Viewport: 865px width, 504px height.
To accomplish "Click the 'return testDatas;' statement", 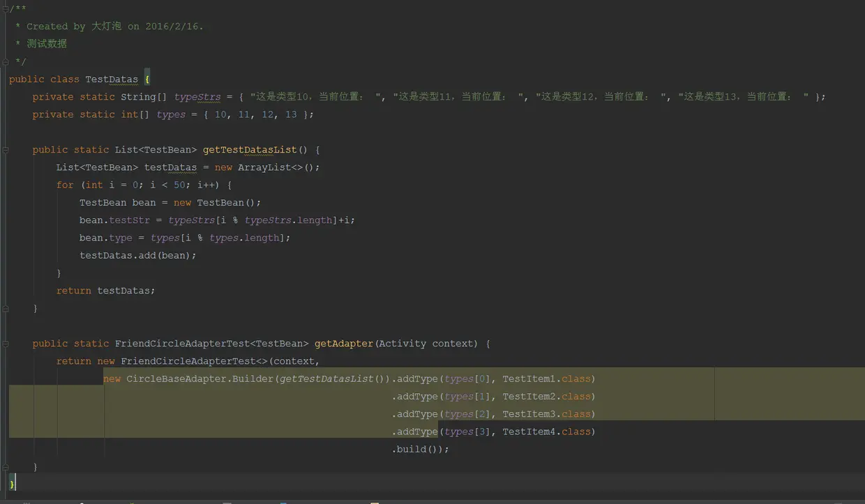I will [x=106, y=291].
